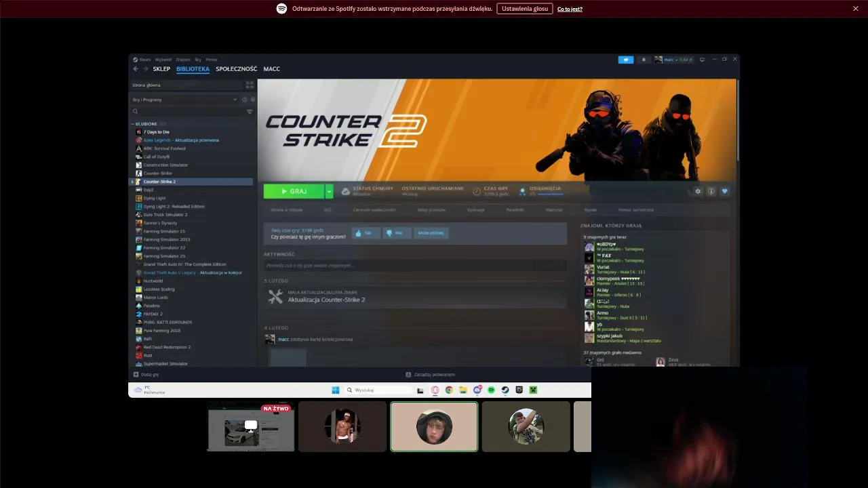Open game settings gear icon
Image resolution: width=868 pixels, height=488 pixels.
(x=698, y=192)
